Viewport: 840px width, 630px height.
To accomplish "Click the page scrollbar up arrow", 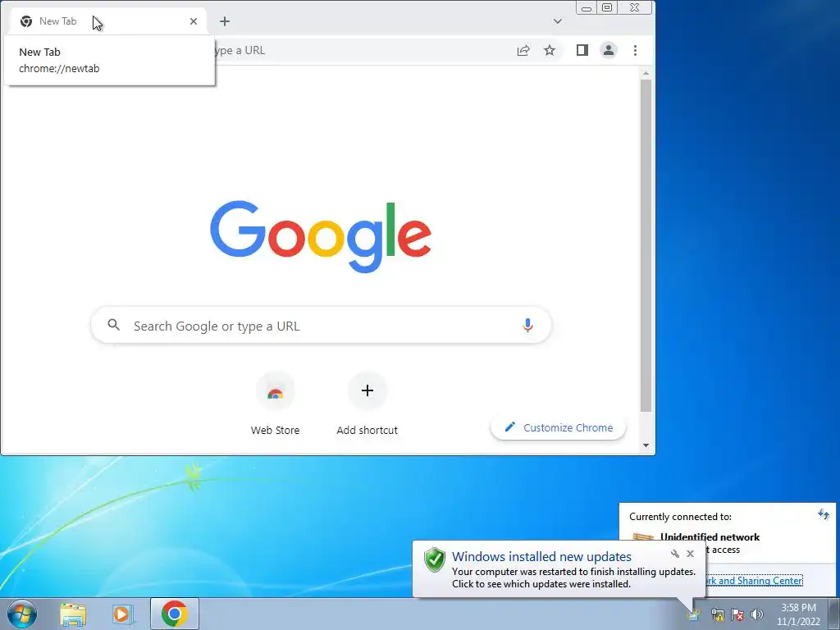I will pos(646,73).
